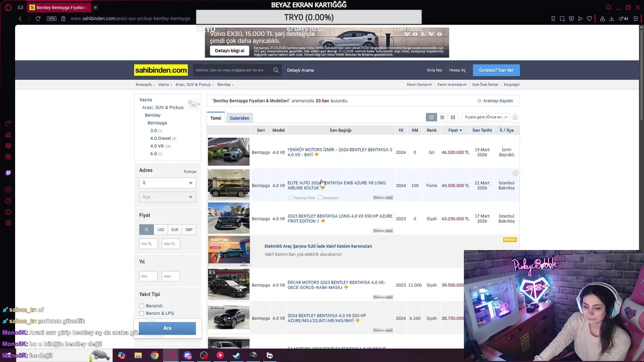Image resolution: width=644 pixels, height=362 pixels.
Task: Open a new browser tab
Action: pos(95,8)
